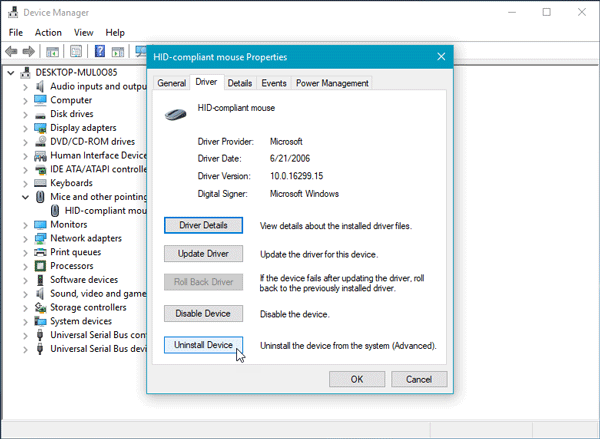Click the Universal Serial Bus controllers icon

point(40,335)
